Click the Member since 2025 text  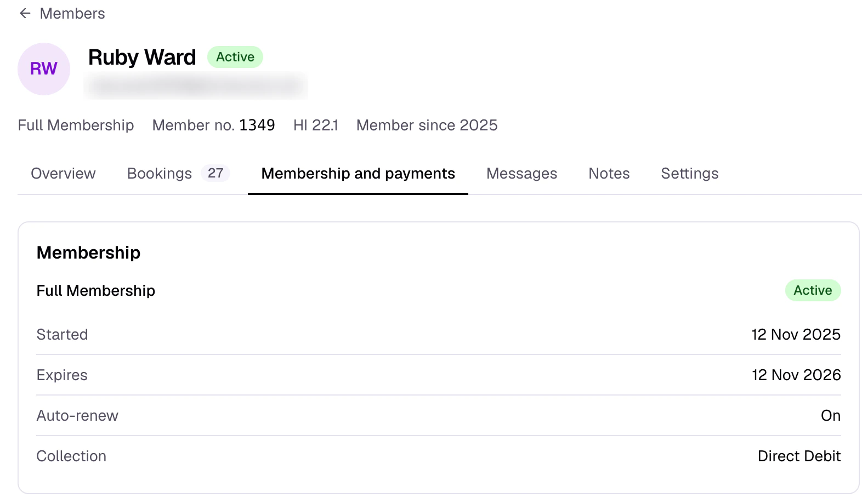427,125
